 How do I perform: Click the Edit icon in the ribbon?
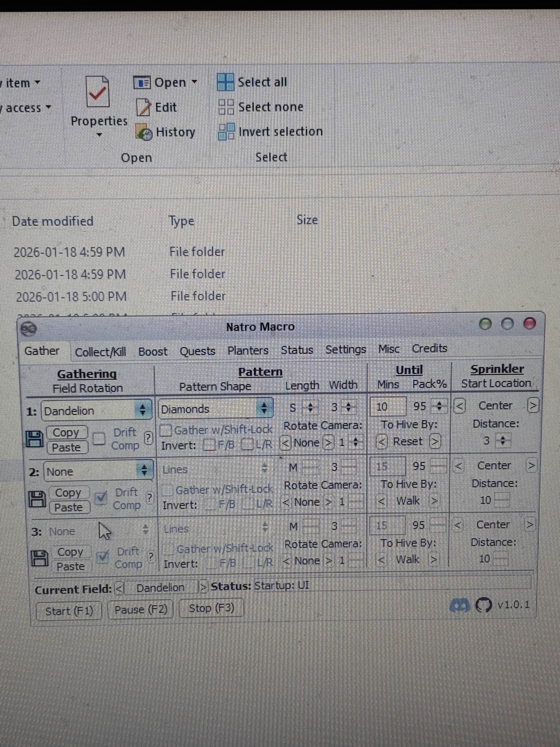click(144, 107)
